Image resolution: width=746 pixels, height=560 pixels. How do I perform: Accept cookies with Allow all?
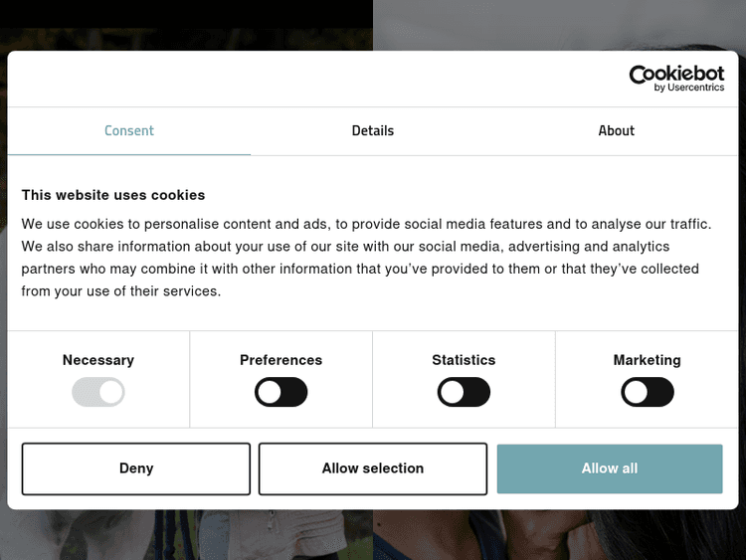click(610, 468)
